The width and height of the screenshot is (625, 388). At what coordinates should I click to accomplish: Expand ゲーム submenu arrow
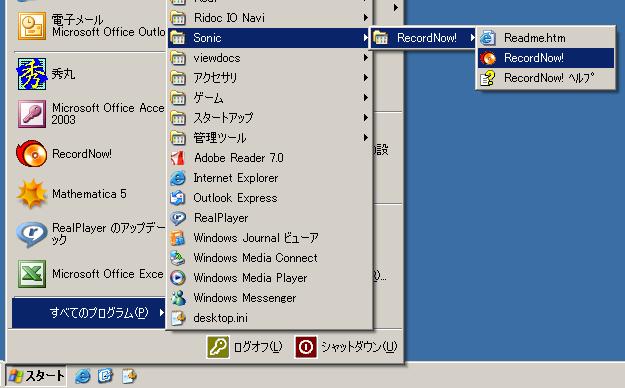pyautogui.click(x=366, y=98)
